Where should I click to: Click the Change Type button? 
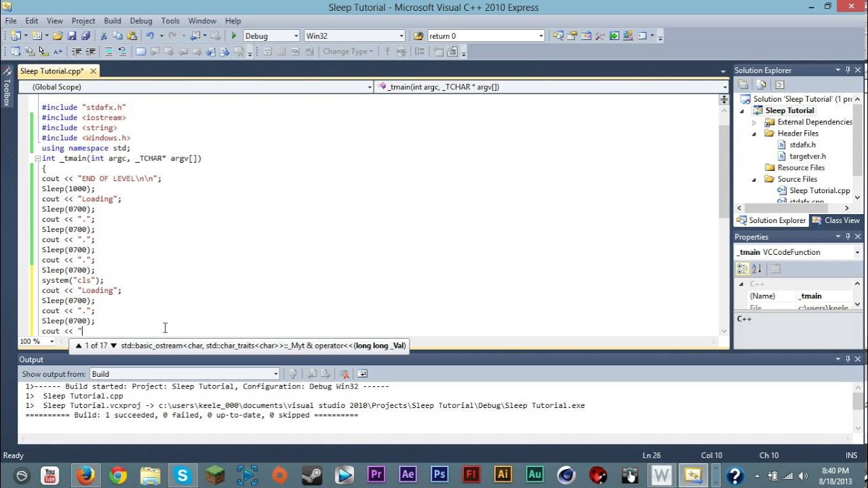pyautogui.click(x=348, y=52)
